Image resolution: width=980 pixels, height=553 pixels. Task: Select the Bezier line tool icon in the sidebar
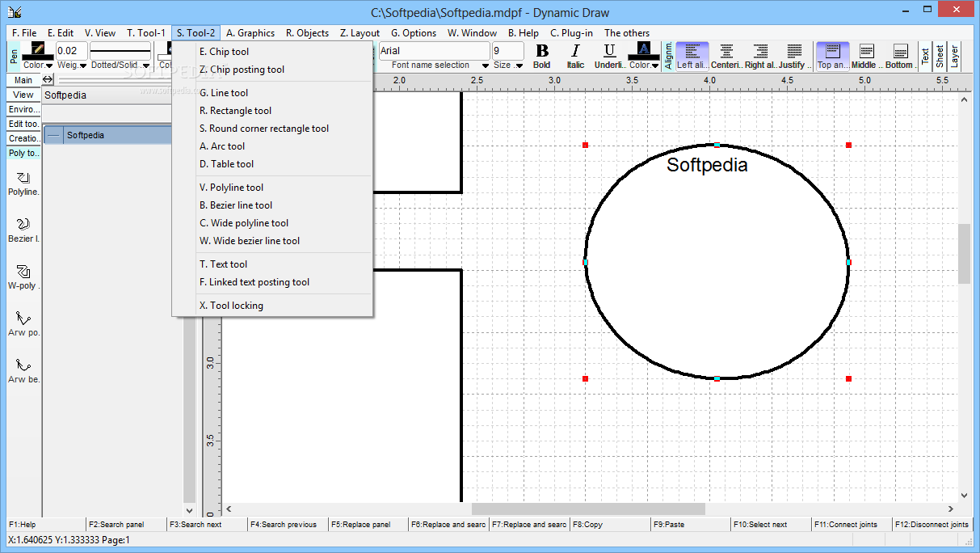point(23,224)
